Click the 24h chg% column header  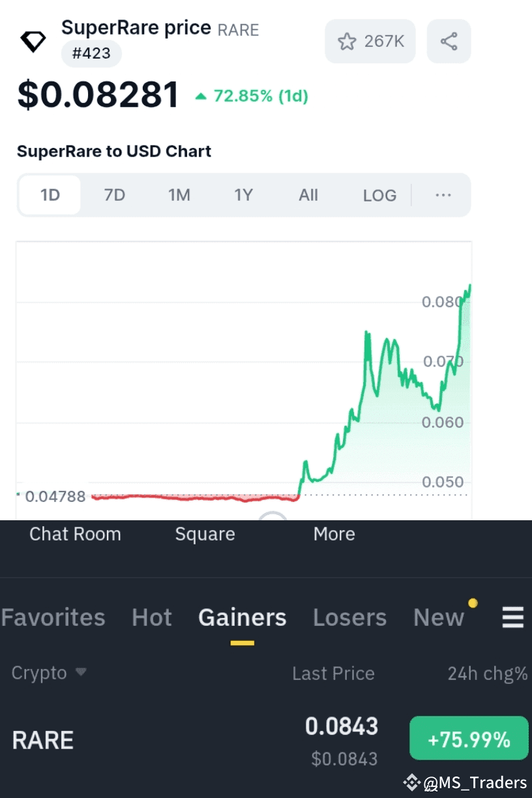click(x=488, y=673)
